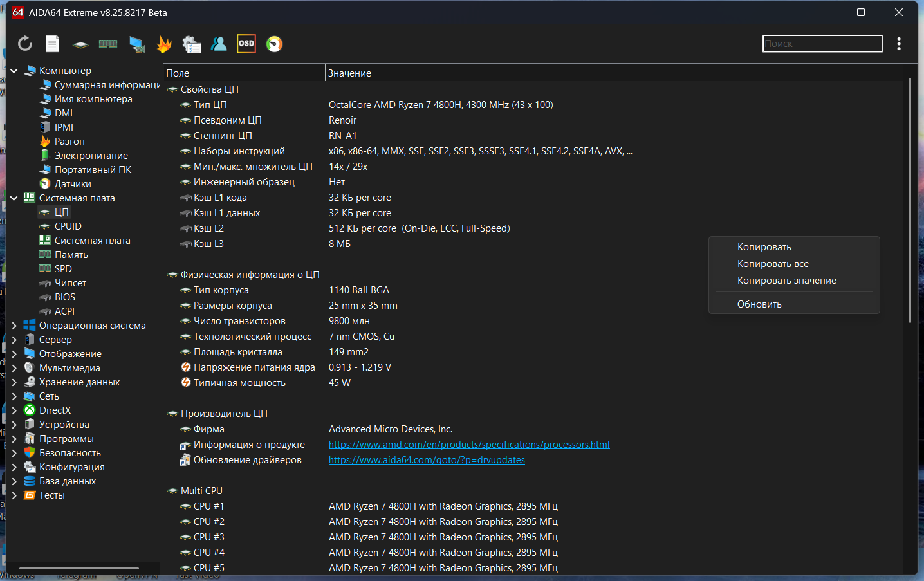
Task: Click the CPU chip toolbar icon
Action: [x=80, y=44]
